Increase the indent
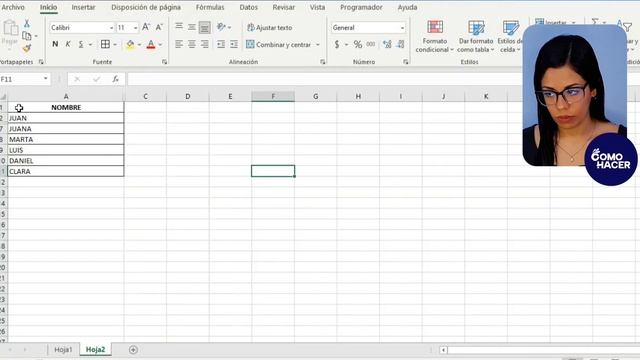640x360 pixels. click(x=234, y=44)
